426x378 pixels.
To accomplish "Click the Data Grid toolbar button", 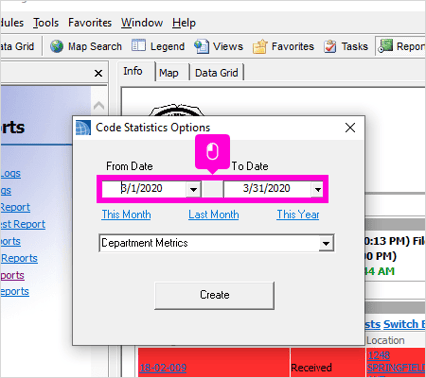I will point(17,46).
